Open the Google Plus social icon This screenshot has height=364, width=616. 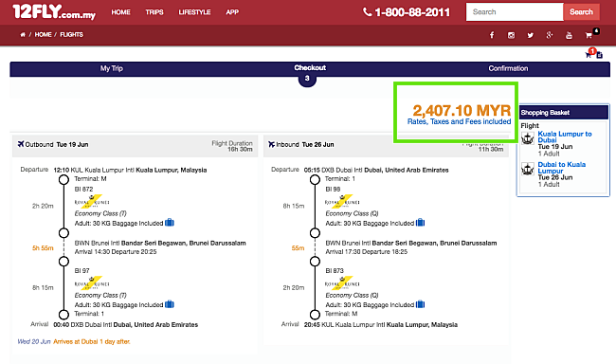pyautogui.click(x=550, y=35)
